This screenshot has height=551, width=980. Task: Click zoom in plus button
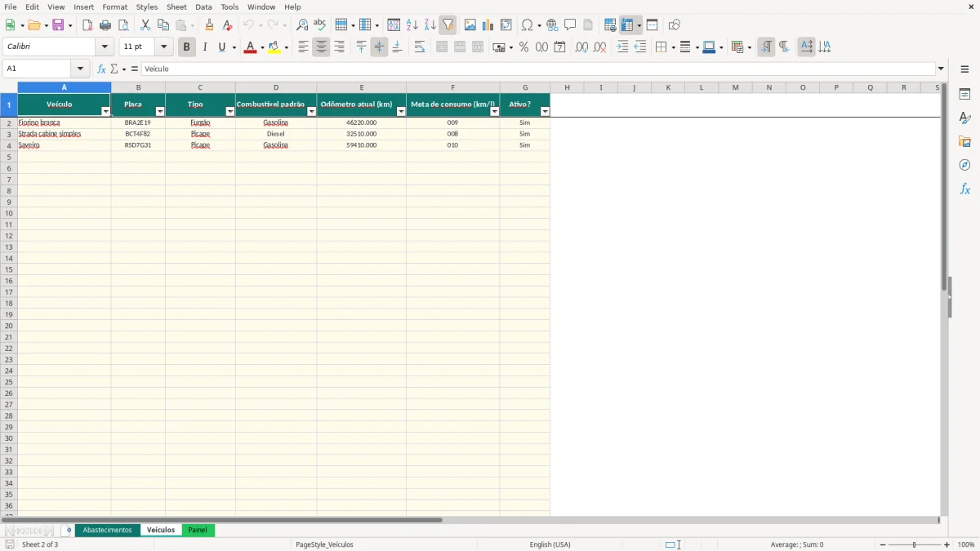click(947, 544)
